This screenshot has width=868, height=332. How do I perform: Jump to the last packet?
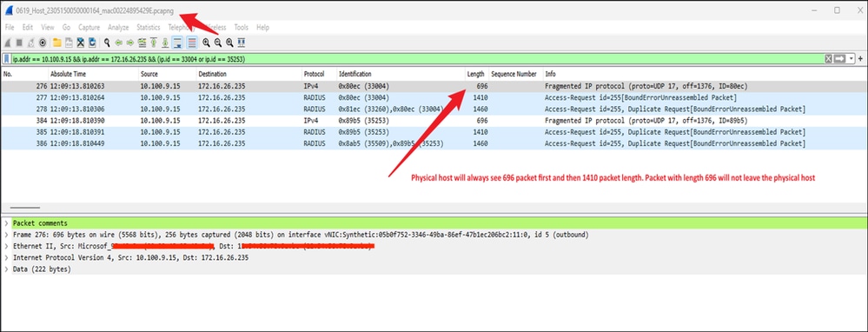[x=165, y=43]
